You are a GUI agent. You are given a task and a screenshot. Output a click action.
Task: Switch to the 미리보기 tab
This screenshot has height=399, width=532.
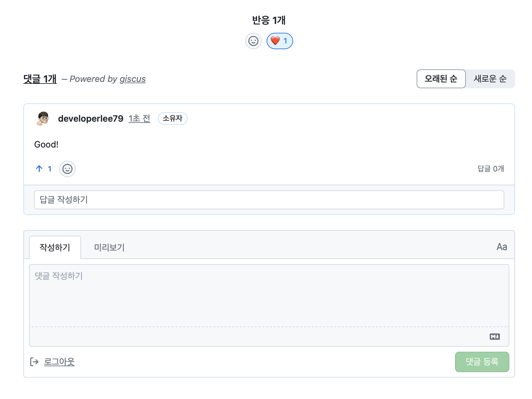(x=109, y=247)
